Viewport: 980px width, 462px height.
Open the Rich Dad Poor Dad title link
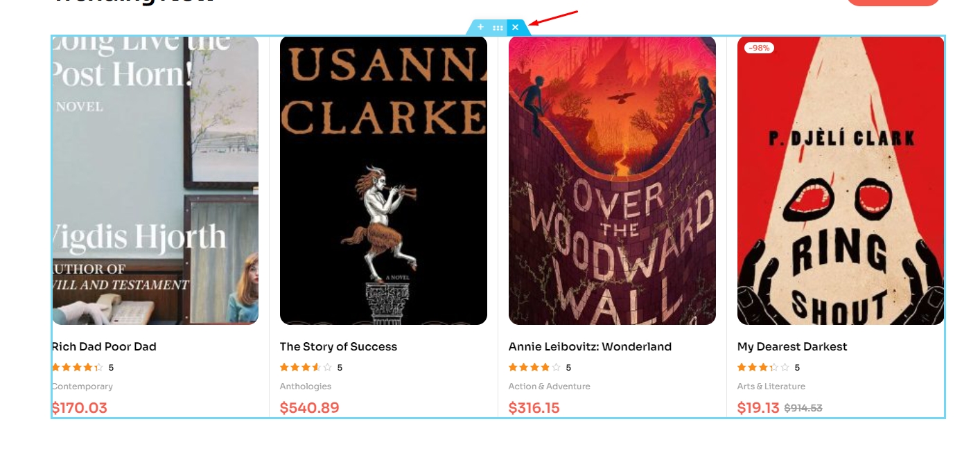pos(104,346)
